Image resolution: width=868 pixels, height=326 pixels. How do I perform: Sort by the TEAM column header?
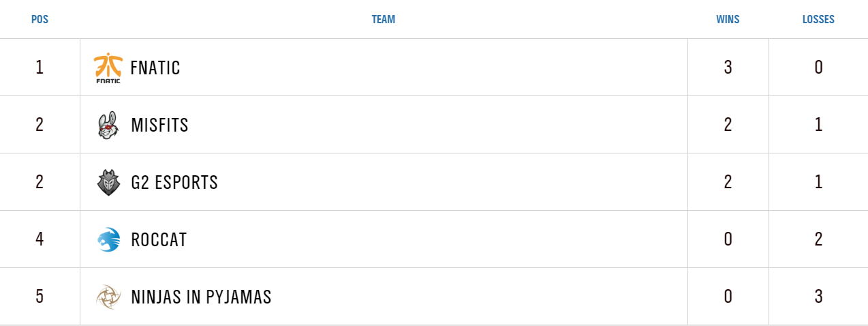tap(383, 20)
